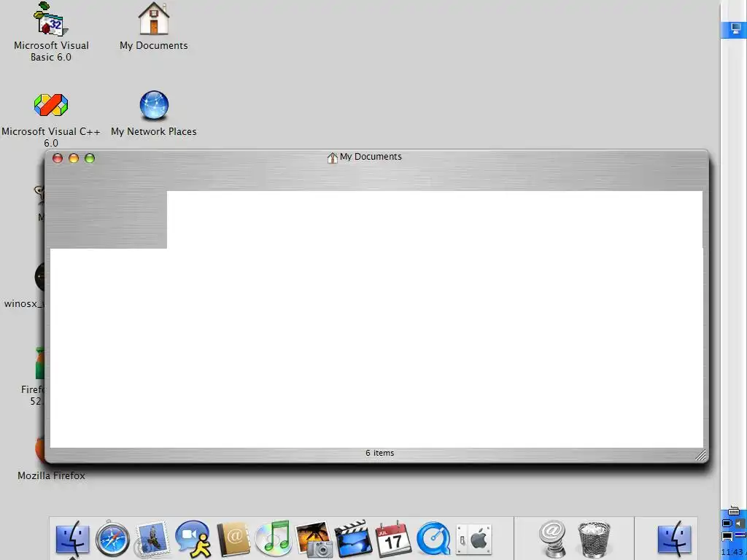Image resolution: width=747 pixels, height=560 pixels.
Task: Click the window resize grip corner
Action: click(x=700, y=455)
